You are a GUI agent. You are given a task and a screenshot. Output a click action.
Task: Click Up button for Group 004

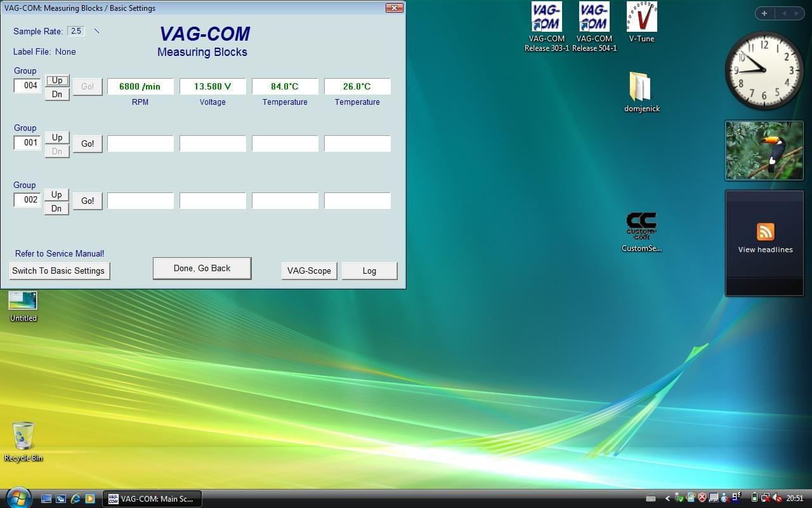pos(57,80)
